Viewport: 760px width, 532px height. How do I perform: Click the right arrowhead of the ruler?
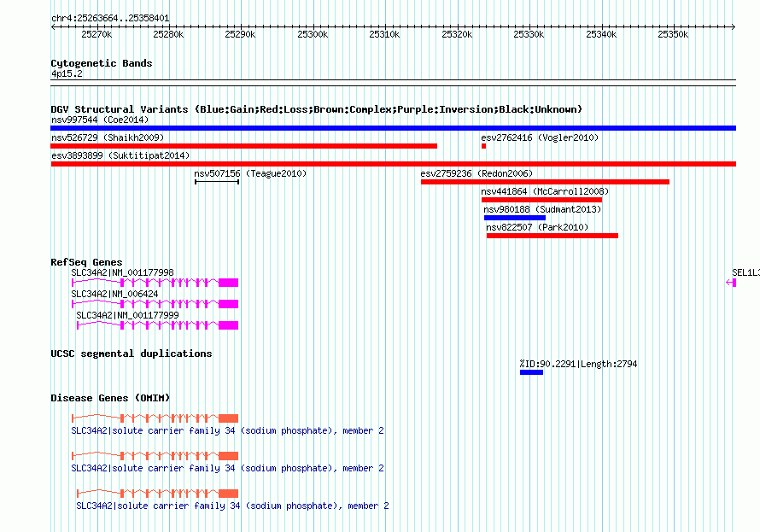click(x=734, y=27)
